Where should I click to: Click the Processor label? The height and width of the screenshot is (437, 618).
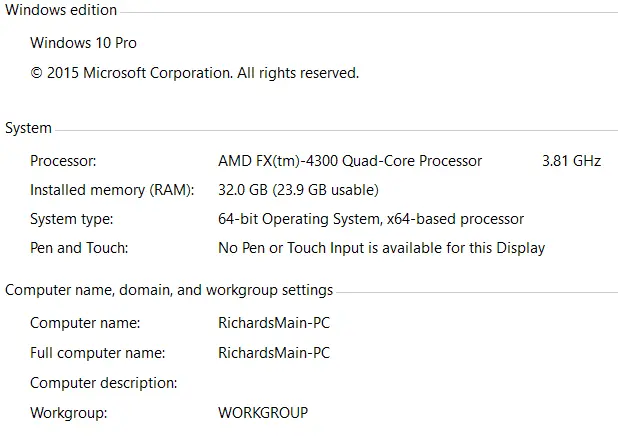coord(63,160)
